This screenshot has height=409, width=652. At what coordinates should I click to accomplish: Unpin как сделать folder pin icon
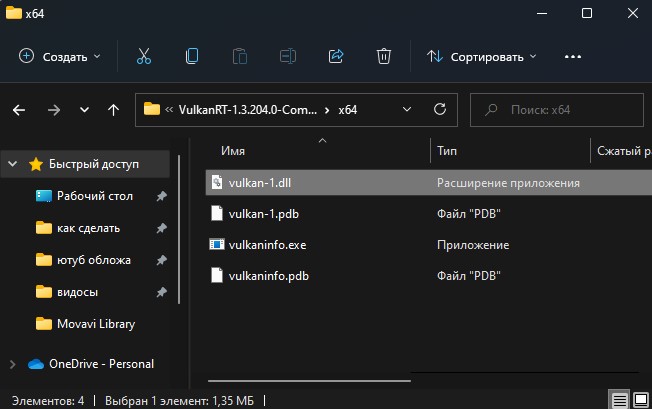click(161, 228)
